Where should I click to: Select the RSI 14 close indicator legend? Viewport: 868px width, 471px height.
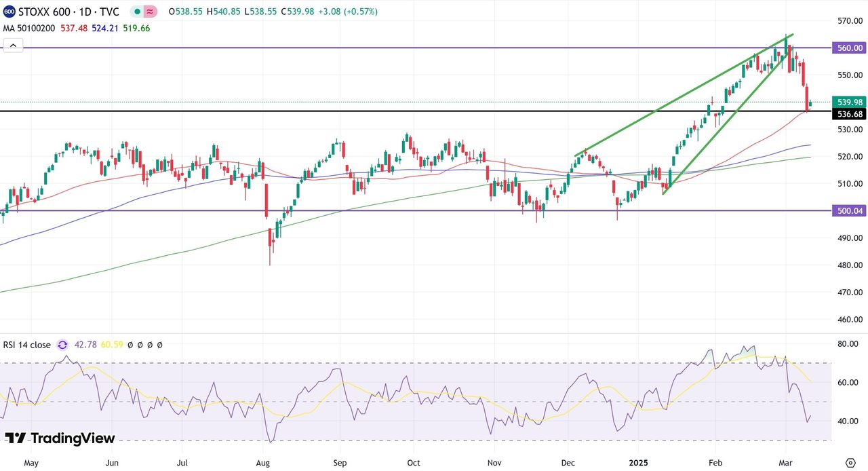pyautogui.click(x=26, y=345)
